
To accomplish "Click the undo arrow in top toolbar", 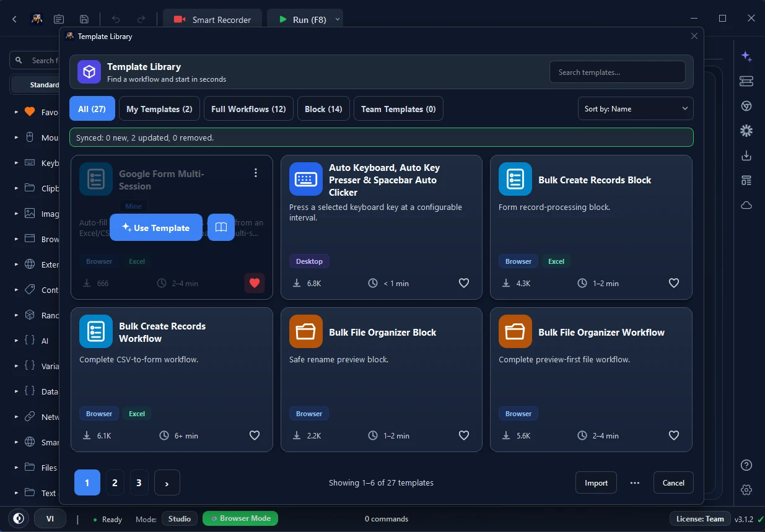I will [116, 19].
